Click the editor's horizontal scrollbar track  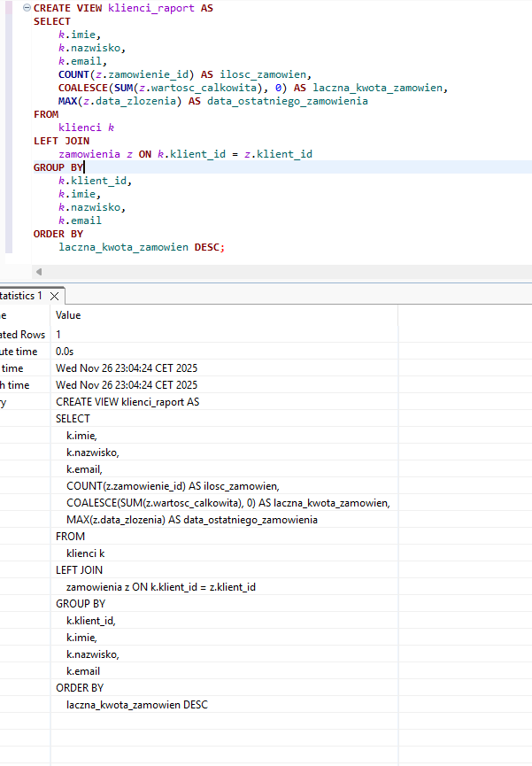click(283, 272)
